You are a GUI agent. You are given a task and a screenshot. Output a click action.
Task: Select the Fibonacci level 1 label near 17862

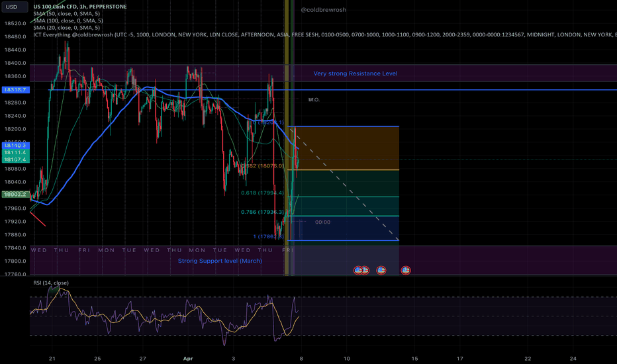click(268, 236)
